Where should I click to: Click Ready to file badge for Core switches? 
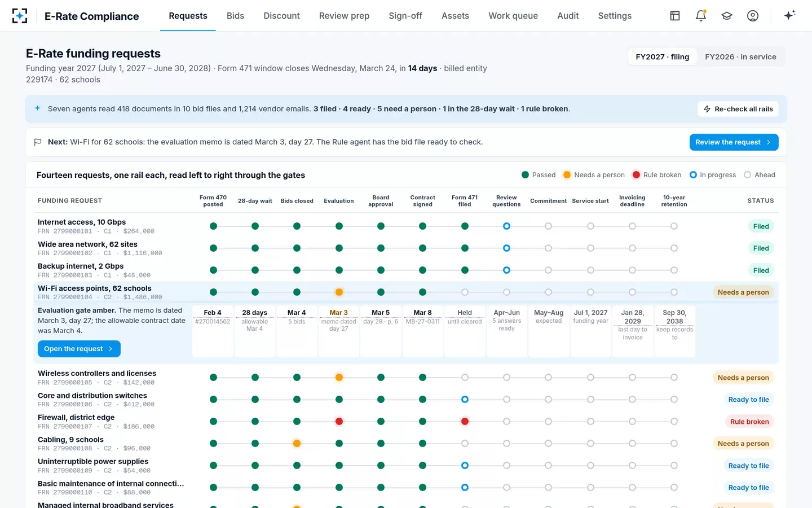(748, 400)
